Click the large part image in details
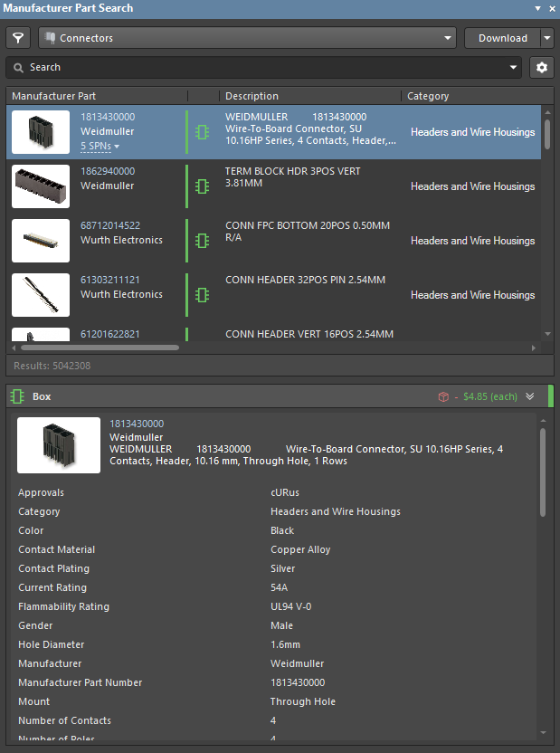 pyautogui.click(x=59, y=445)
